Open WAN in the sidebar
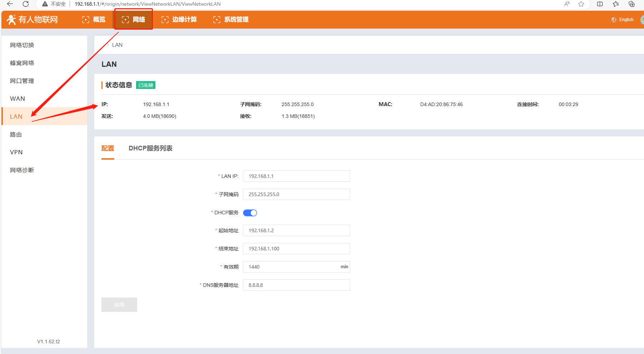This screenshot has height=354, width=644. (18, 99)
